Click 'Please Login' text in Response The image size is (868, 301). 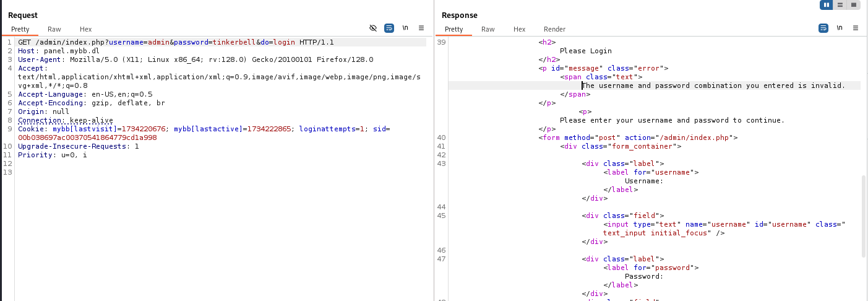[585, 51]
